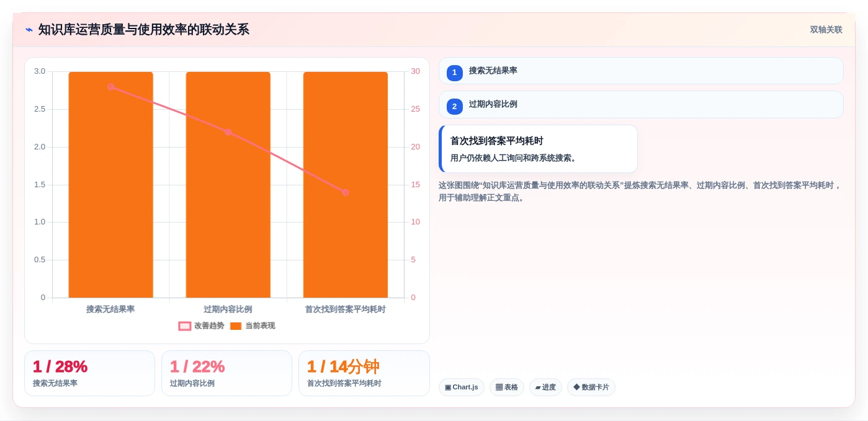868x421 pixels.
Task: Click the 1 / 14分钟 stat card
Action: pos(364,373)
